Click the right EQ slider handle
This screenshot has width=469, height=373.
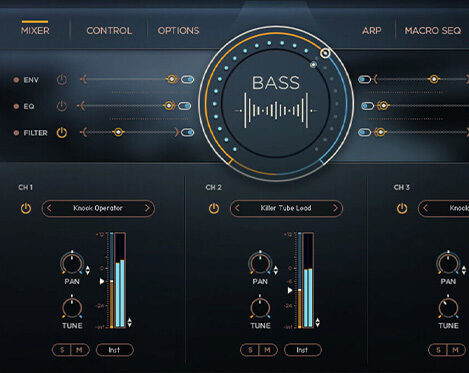click(383, 106)
